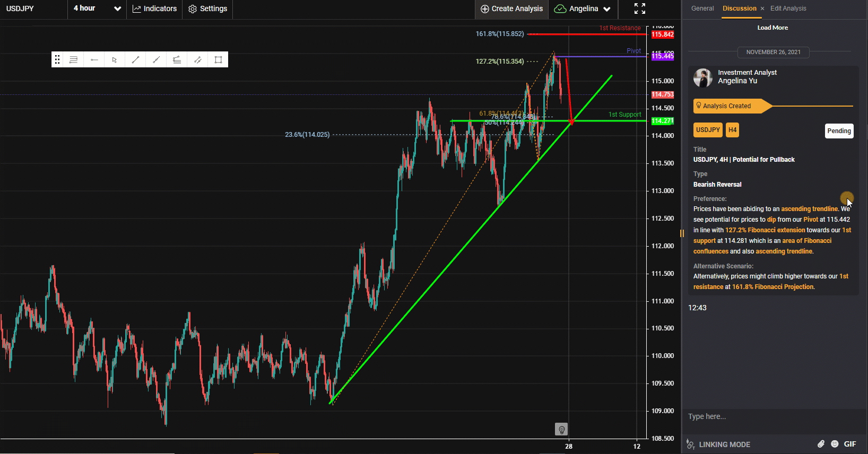Viewport: 868px width, 454px height.
Task: Expand the Angelina account dropdown
Action: coord(583,8)
